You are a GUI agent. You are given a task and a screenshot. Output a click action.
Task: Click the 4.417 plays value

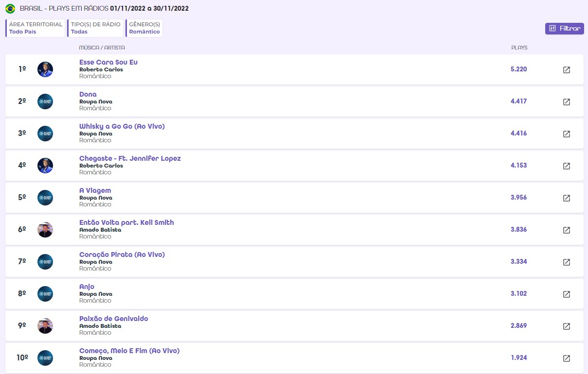pos(519,102)
